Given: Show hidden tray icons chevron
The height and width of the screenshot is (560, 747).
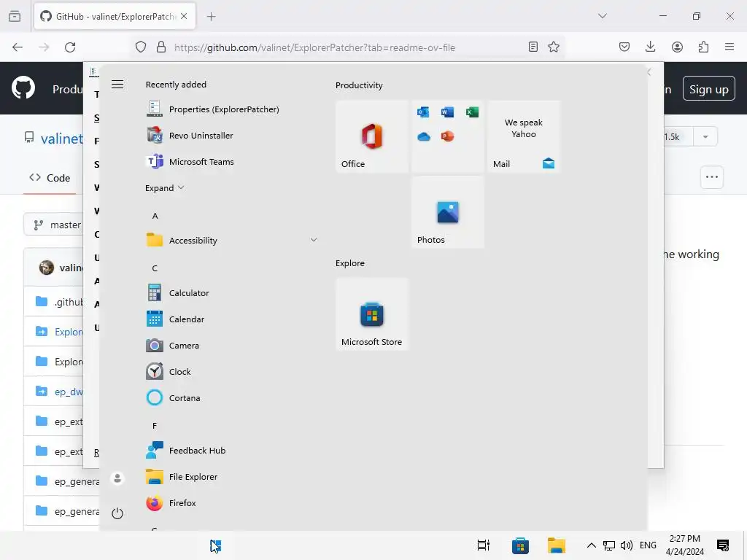Looking at the screenshot, I should tap(591, 545).
